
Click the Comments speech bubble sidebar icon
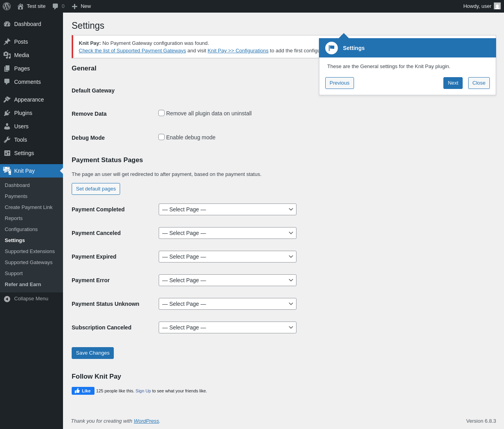click(x=7, y=82)
